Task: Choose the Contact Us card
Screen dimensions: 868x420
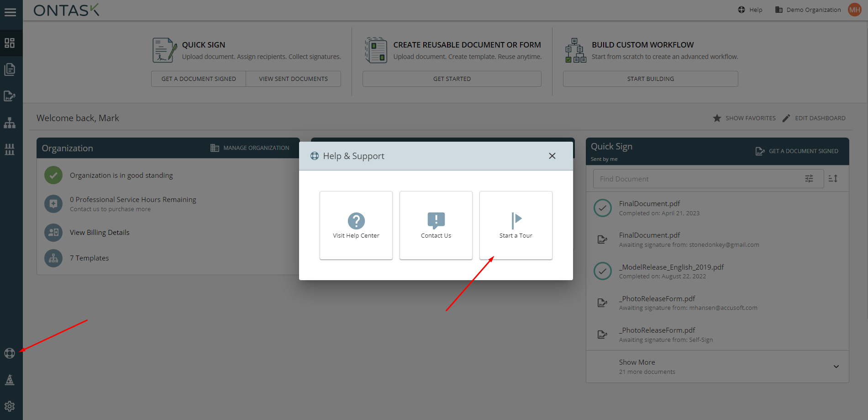Action: point(436,225)
